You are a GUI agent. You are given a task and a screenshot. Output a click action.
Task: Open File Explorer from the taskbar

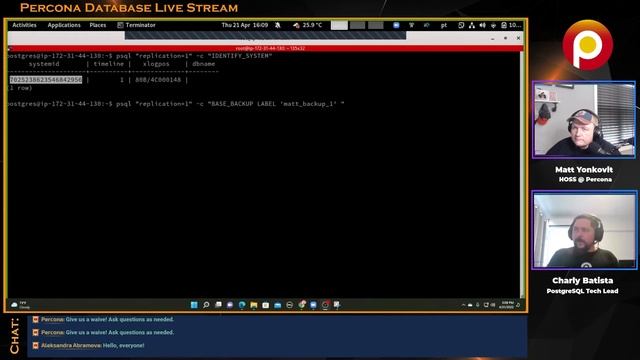pos(253,304)
